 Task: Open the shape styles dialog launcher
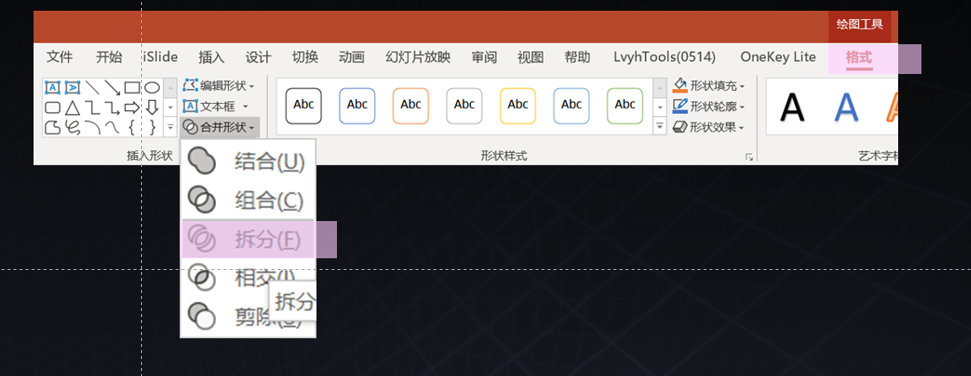coord(749,157)
